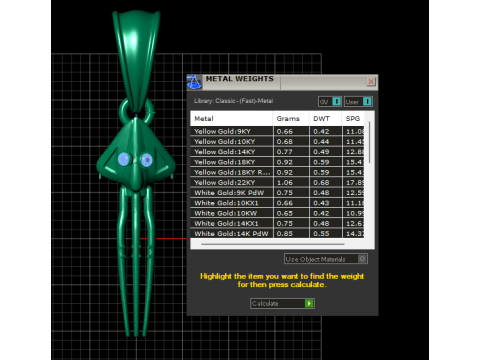Select the White Gold:14K PdW row
Image resolution: width=480 pixels, height=360 pixels.
pyautogui.click(x=277, y=234)
